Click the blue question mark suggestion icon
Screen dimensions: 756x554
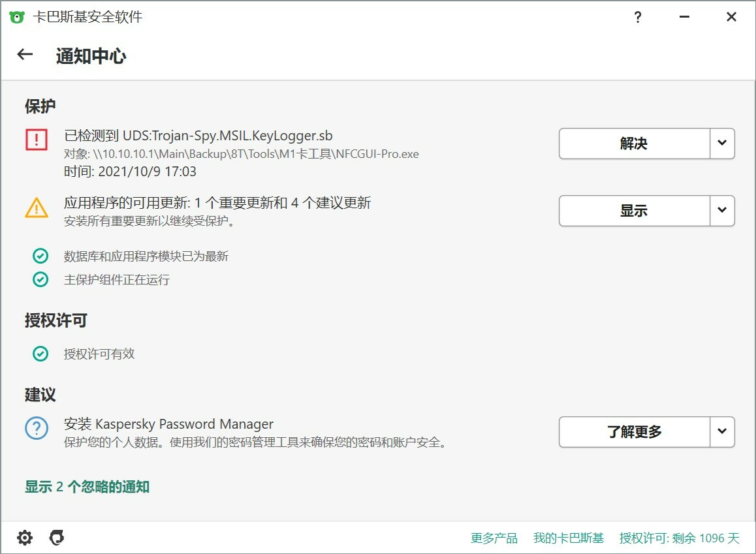(x=37, y=428)
